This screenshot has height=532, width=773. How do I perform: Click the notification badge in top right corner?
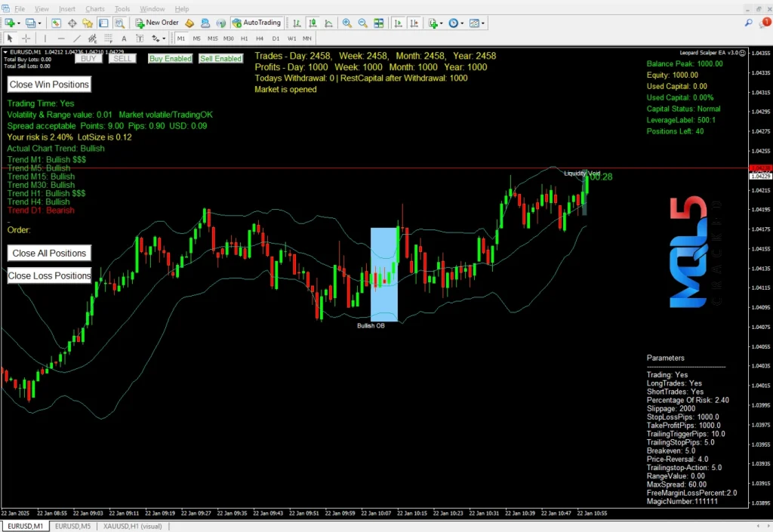tap(767, 22)
